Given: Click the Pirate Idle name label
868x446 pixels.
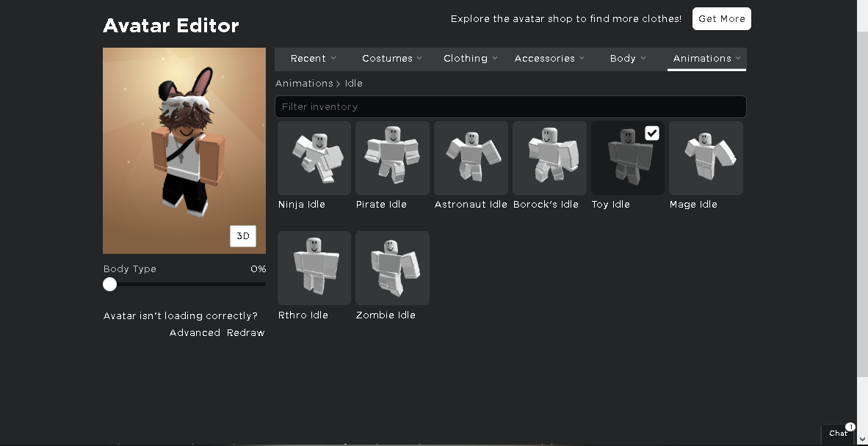Looking at the screenshot, I should (x=381, y=205).
